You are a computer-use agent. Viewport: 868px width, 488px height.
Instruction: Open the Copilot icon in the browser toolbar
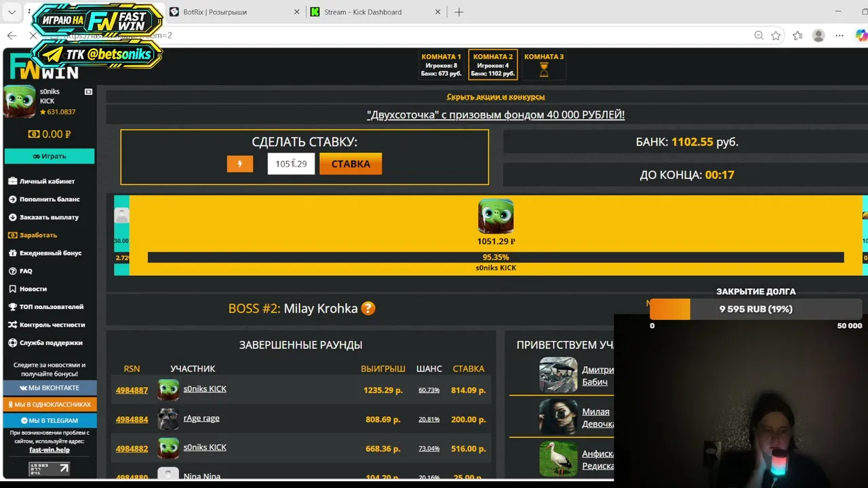pyautogui.click(x=861, y=35)
